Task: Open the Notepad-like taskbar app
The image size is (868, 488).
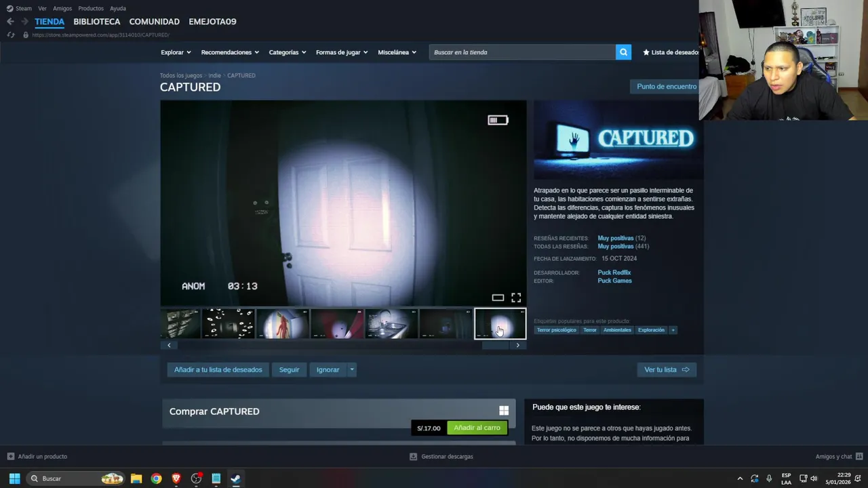Action: tap(216, 479)
